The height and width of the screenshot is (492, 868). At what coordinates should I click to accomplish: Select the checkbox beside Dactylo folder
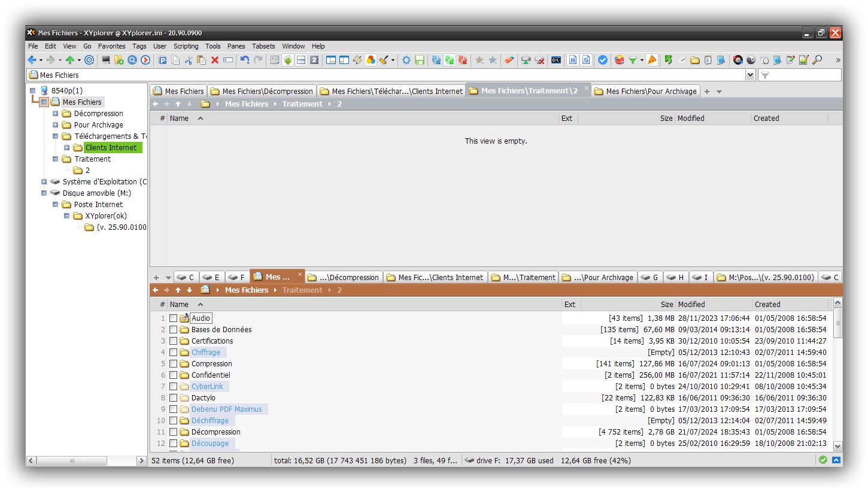173,398
